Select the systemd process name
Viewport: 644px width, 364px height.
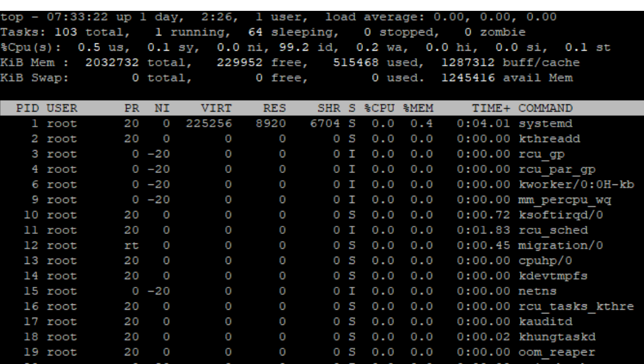(x=542, y=124)
